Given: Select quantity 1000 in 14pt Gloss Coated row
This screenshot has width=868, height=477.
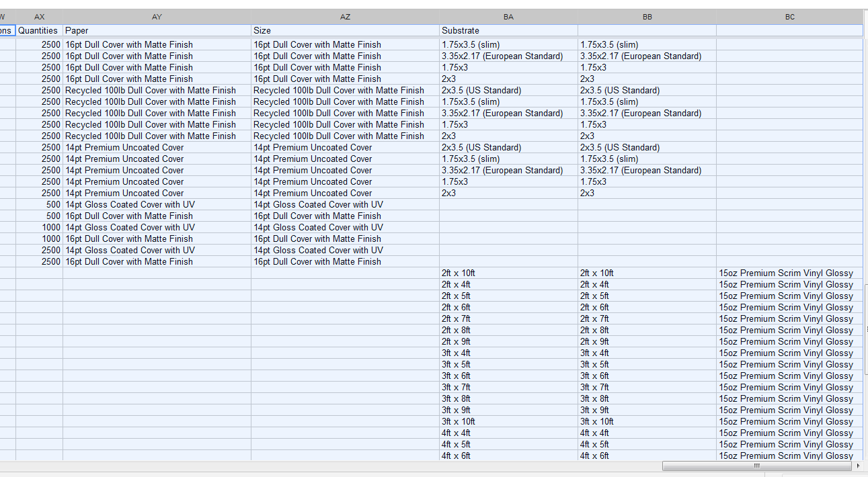Looking at the screenshot, I should (40, 227).
